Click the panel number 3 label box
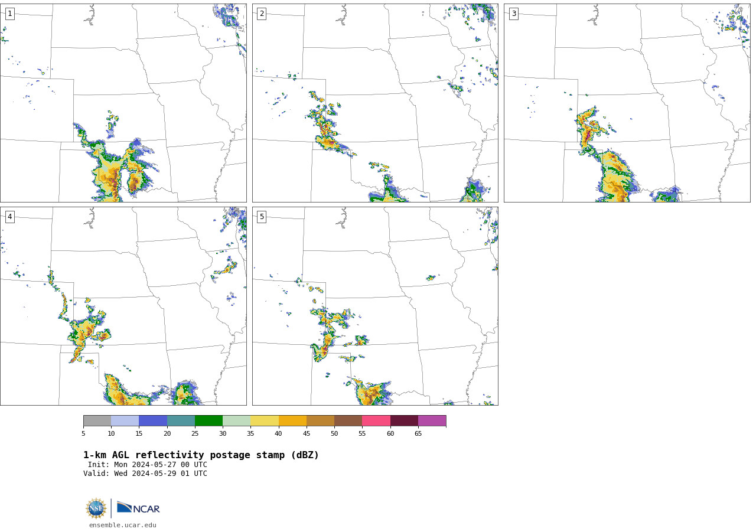Screen dimensions: 756x532 [513, 14]
